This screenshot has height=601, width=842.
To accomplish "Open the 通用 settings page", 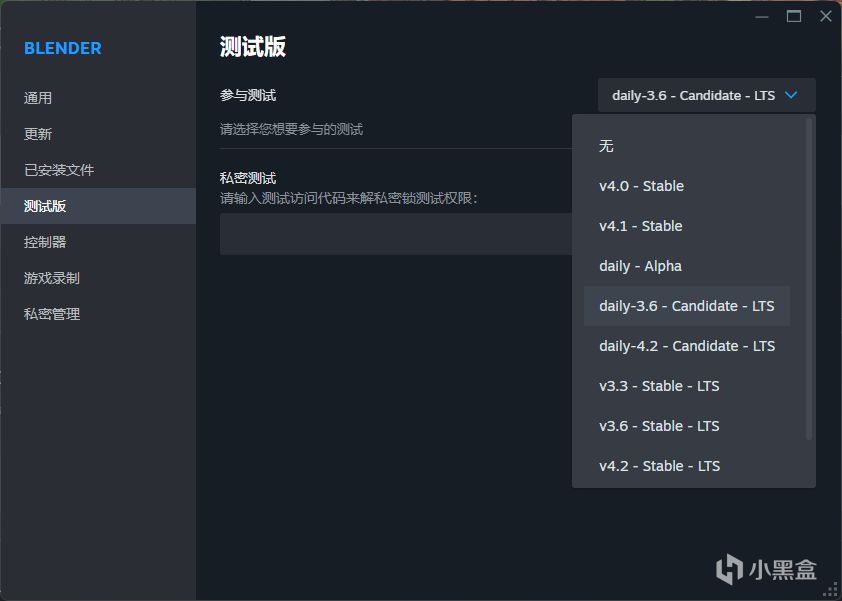I will tap(39, 98).
